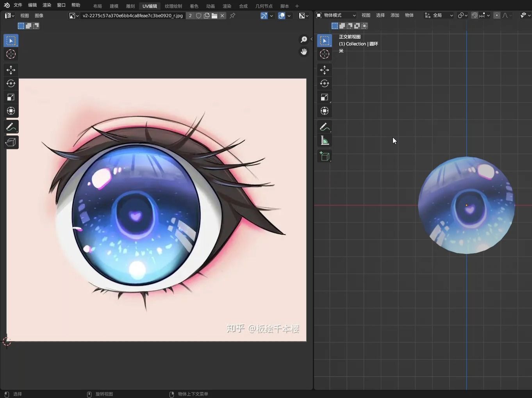The image size is (532, 398).
Task: Unlink the image with the X button
Action: 222,16
